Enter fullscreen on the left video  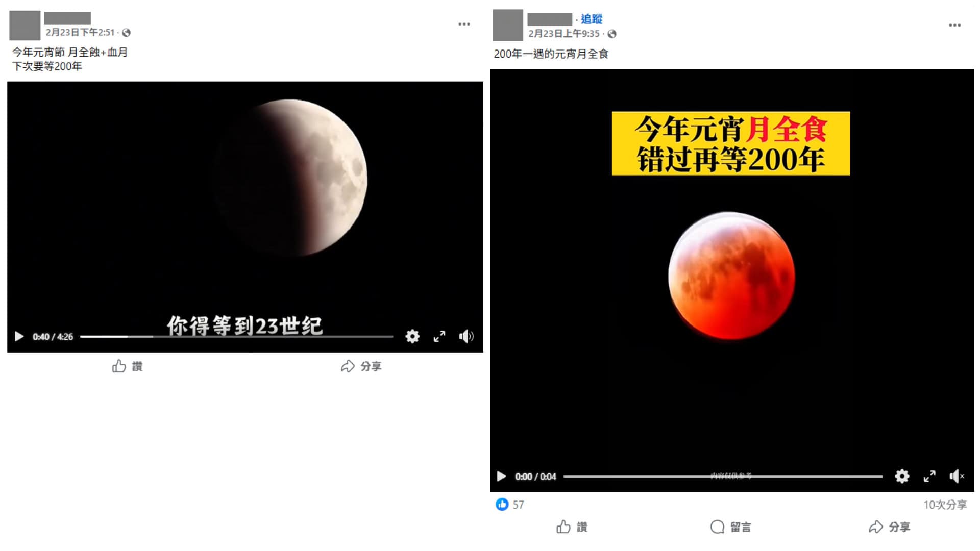(x=439, y=336)
